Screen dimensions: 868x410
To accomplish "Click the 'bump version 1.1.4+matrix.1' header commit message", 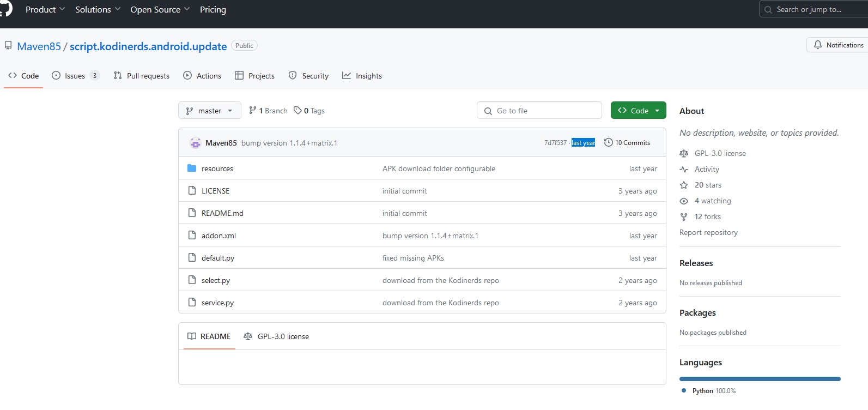I will pos(289,143).
